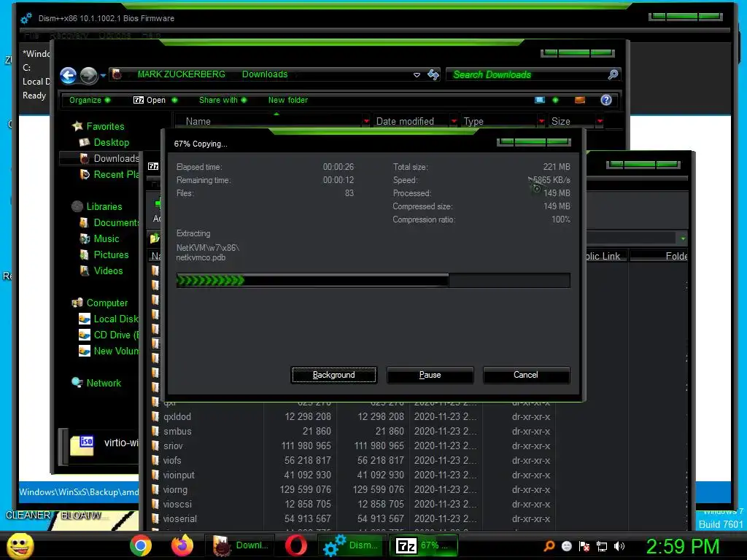The width and height of the screenshot is (747, 560).
Task: Launch Opera from the taskbar
Action: [296, 545]
